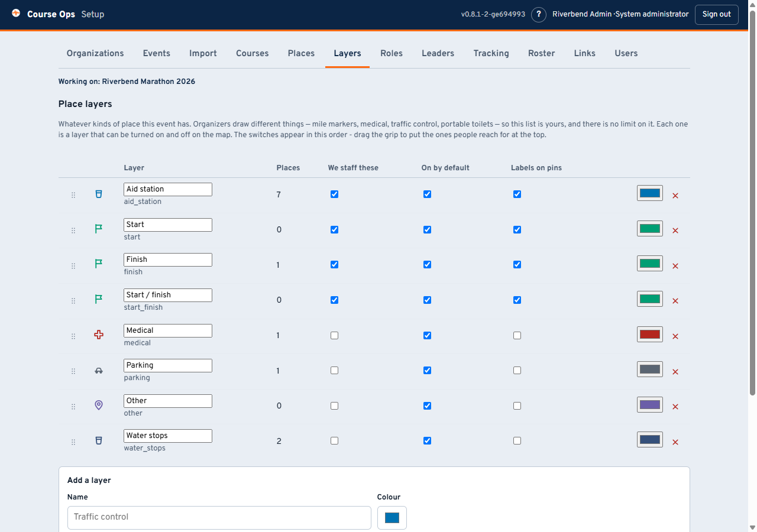
Task: Click the Start / finish flag icon
Action: tap(99, 300)
